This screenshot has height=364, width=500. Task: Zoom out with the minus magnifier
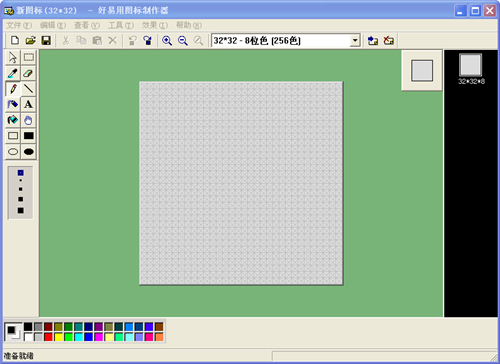point(183,41)
